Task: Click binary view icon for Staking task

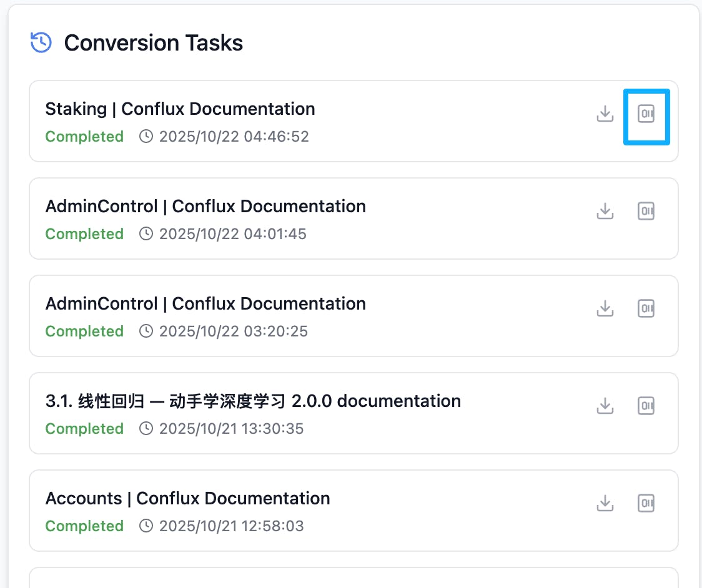Action: tap(646, 114)
